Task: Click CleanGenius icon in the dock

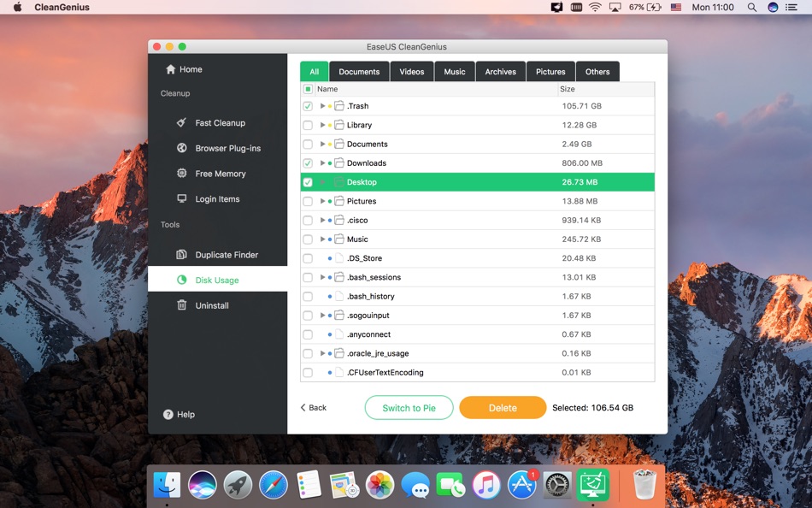Action: coord(593,485)
